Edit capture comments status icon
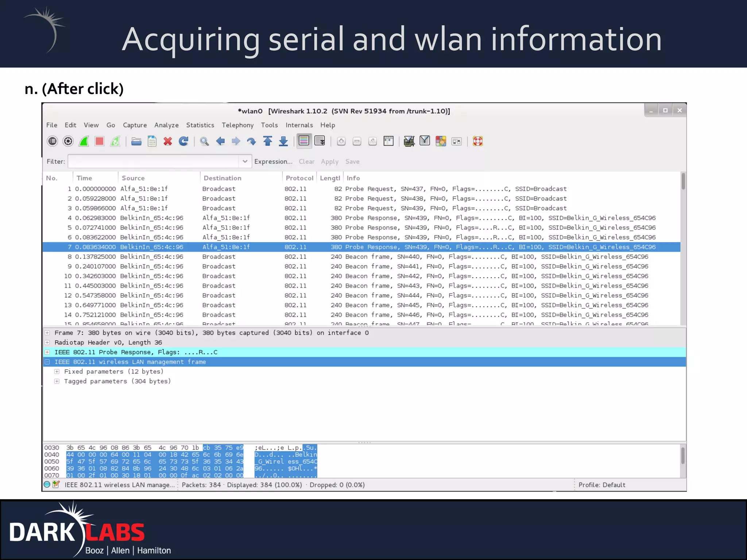747x560 pixels. click(56, 485)
